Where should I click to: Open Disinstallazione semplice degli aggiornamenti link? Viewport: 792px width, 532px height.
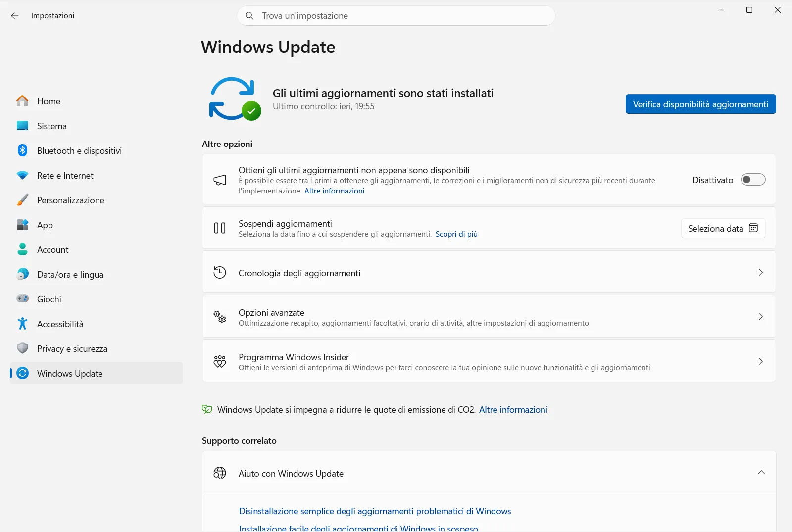click(x=375, y=511)
